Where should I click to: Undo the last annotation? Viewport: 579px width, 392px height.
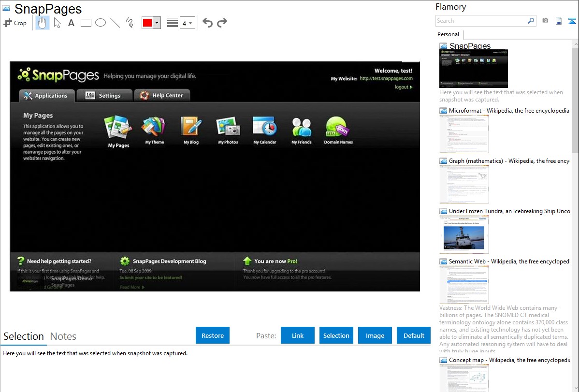click(x=207, y=23)
